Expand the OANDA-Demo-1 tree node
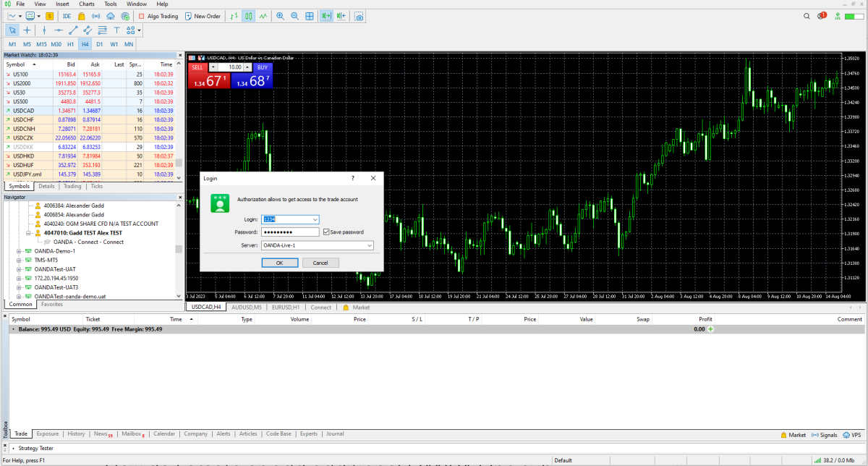The image size is (868, 466). 19,251
